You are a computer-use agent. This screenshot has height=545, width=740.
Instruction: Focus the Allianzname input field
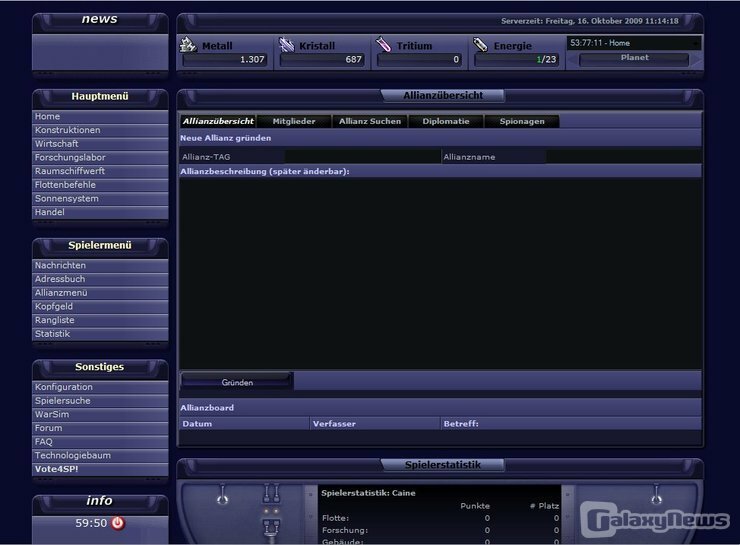tap(623, 157)
